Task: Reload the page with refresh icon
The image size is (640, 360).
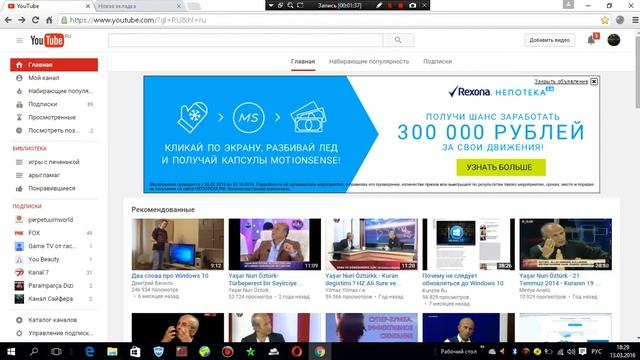Action: click(x=36, y=20)
